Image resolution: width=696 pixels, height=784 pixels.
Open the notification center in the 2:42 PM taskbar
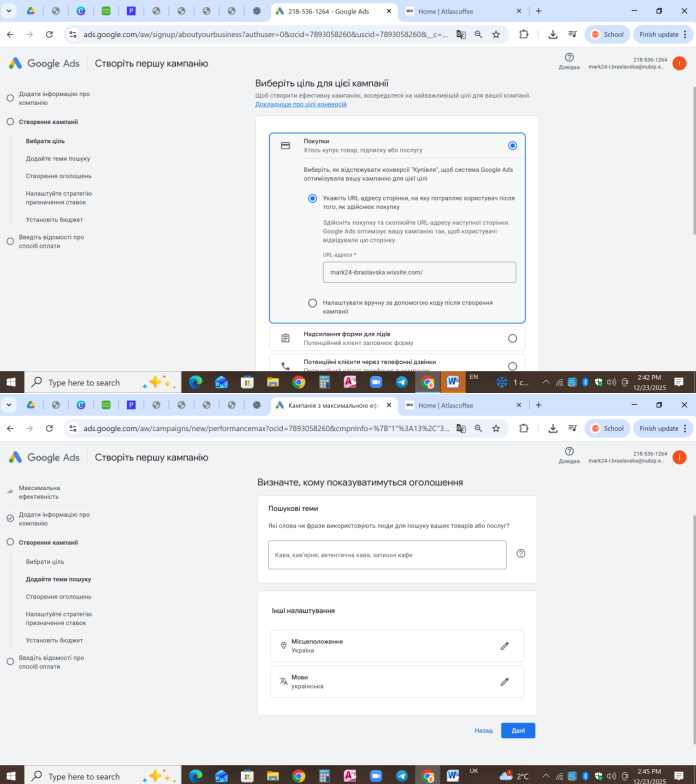[678, 382]
